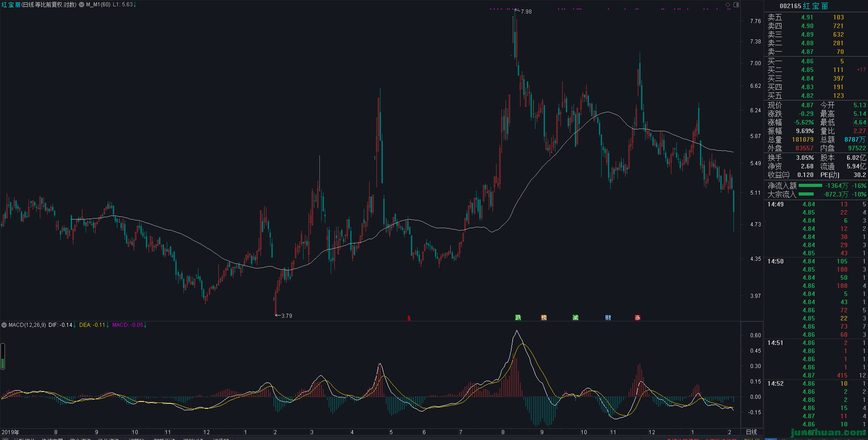868x440 pixels.
Task: Click the 卖一 ask price row
Action: point(815,52)
